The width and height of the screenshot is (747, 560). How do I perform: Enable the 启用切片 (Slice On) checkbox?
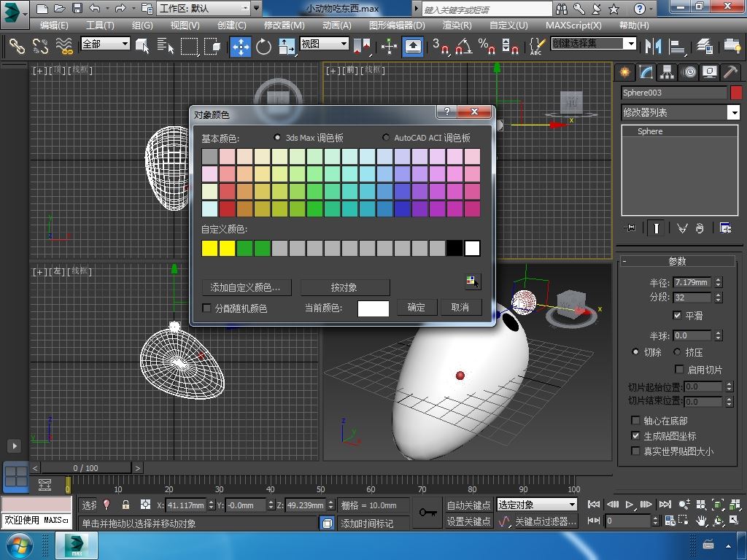(x=680, y=369)
